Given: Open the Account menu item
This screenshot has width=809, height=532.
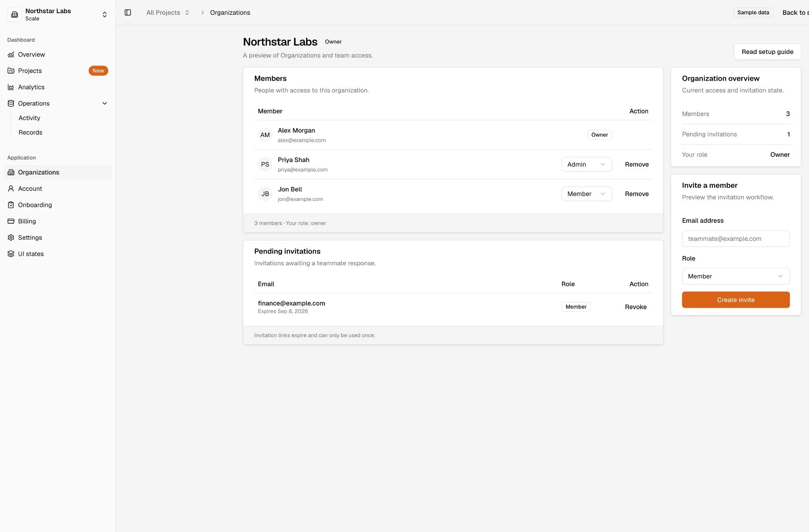Looking at the screenshot, I should (58, 189).
